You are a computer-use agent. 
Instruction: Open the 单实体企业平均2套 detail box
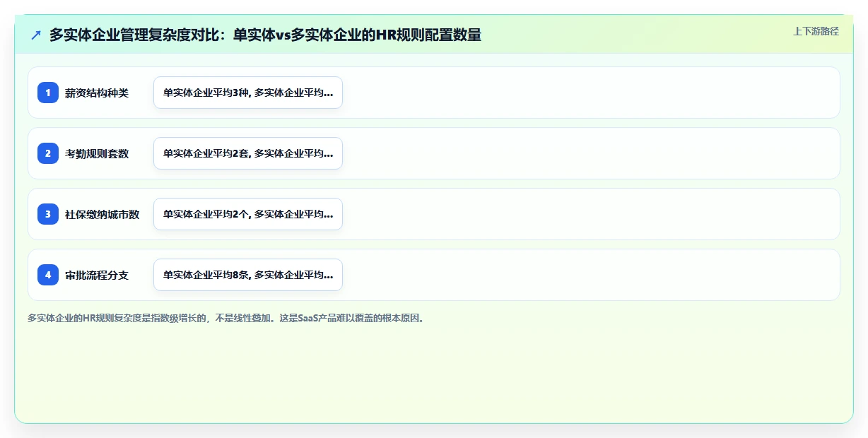(248, 153)
